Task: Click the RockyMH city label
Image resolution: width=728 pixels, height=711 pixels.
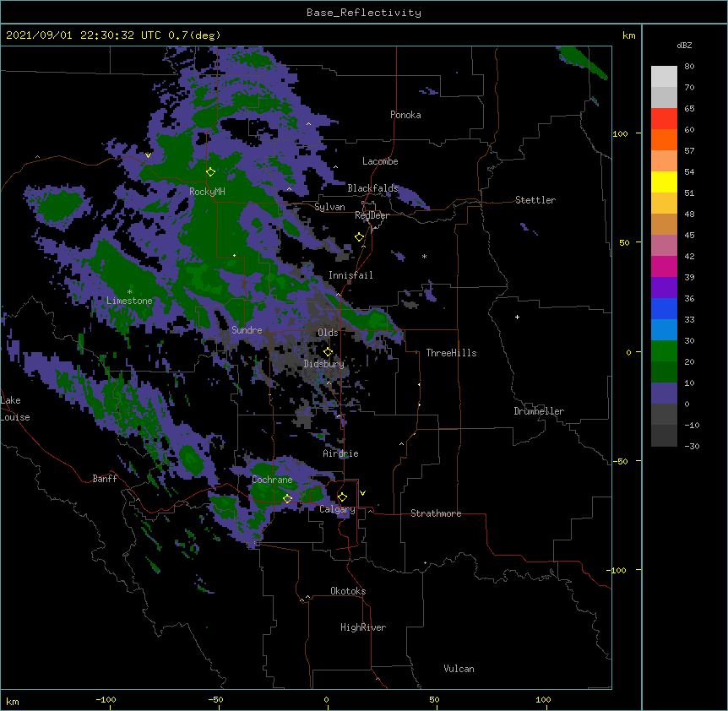Action: click(x=207, y=192)
